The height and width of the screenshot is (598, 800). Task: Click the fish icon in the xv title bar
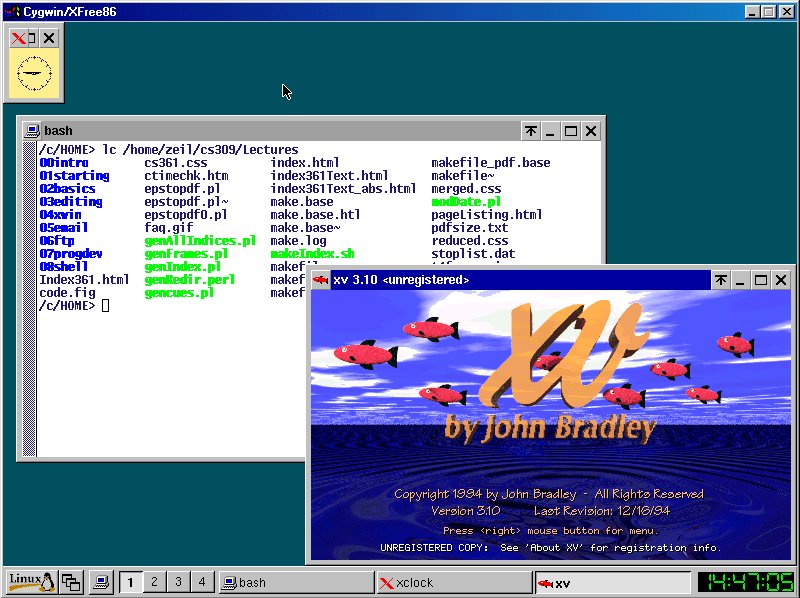click(319, 281)
